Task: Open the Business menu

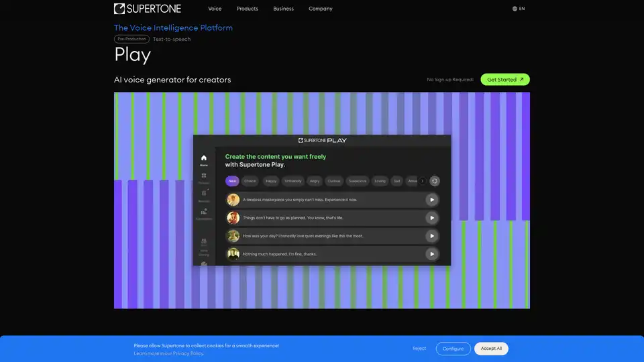Action: point(283,9)
